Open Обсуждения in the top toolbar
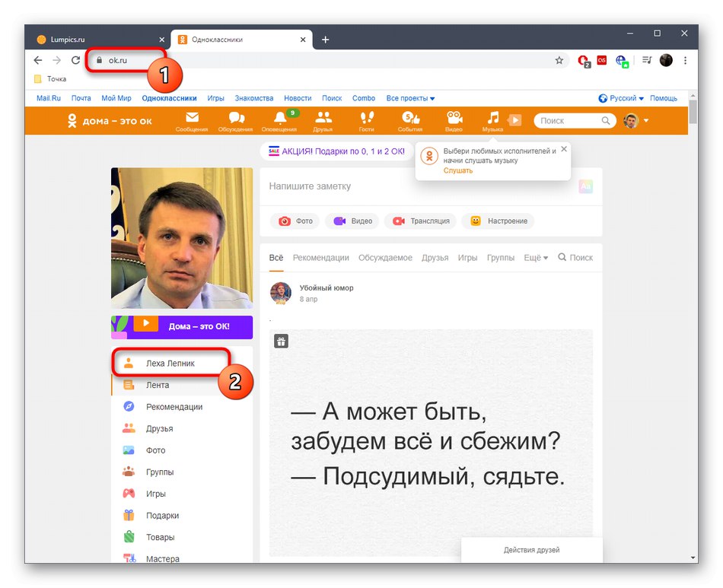The height and width of the screenshot is (588, 723). coord(235,121)
